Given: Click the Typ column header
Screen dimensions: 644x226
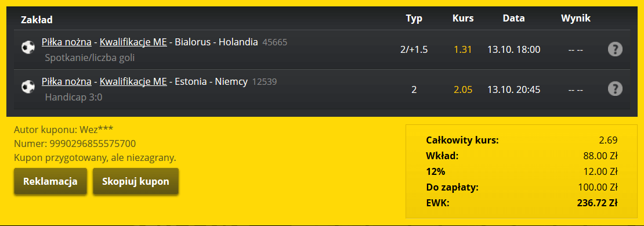Looking at the screenshot, I should point(414,19).
